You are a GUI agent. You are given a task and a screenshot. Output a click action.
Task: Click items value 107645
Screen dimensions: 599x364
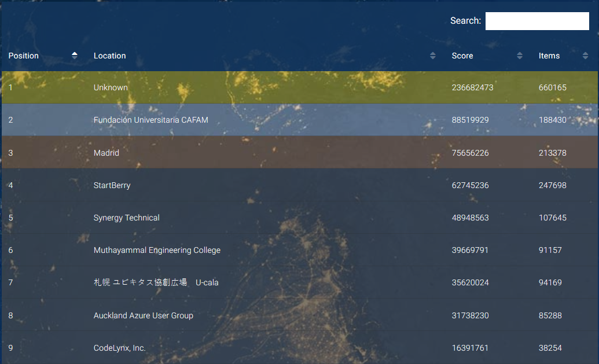[x=552, y=218]
